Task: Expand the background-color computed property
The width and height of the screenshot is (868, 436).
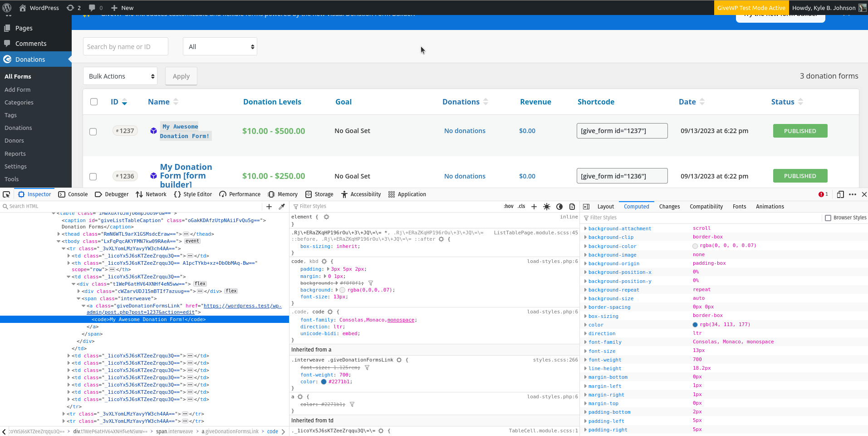Action: [585, 246]
